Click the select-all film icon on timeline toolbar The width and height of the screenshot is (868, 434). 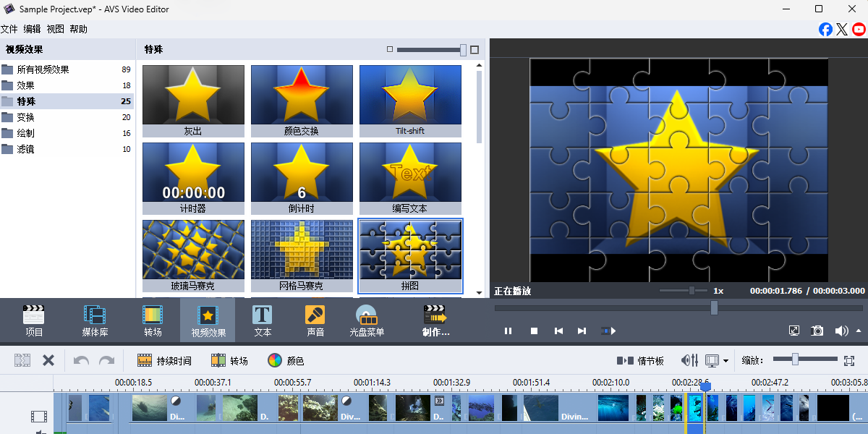(22, 360)
